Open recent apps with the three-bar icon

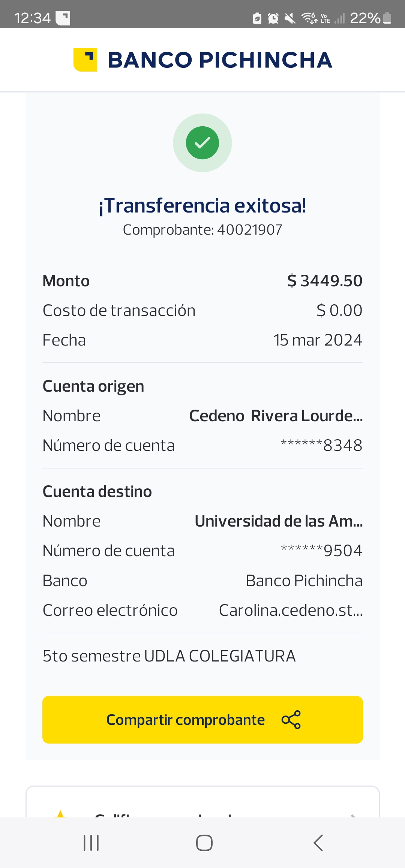tap(91, 843)
